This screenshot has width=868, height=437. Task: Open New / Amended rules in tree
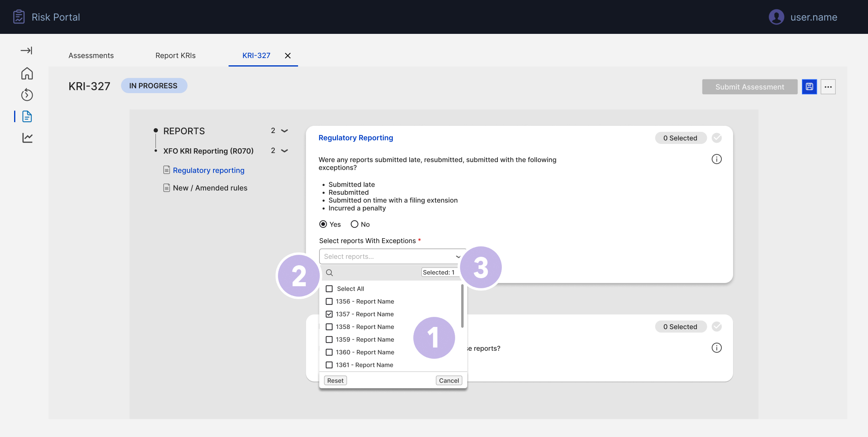pos(210,188)
